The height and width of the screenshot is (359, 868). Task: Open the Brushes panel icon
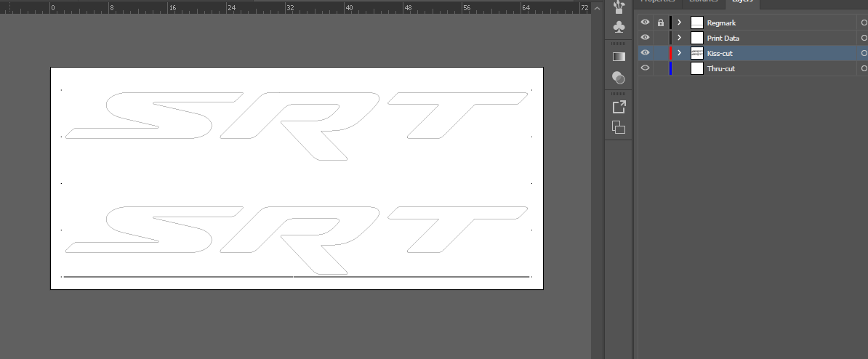(x=619, y=7)
